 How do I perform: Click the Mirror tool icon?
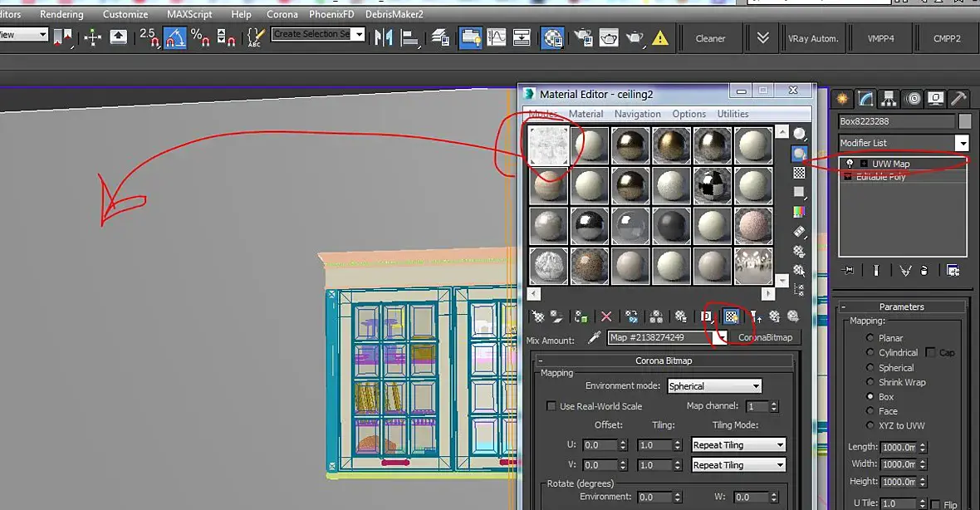[384, 37]
